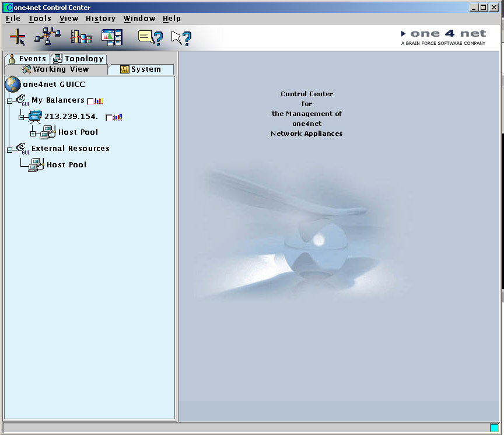Tick the checkbox next to 213.239.154.
The width and height of the screenshot is (504, 435).
109,118
